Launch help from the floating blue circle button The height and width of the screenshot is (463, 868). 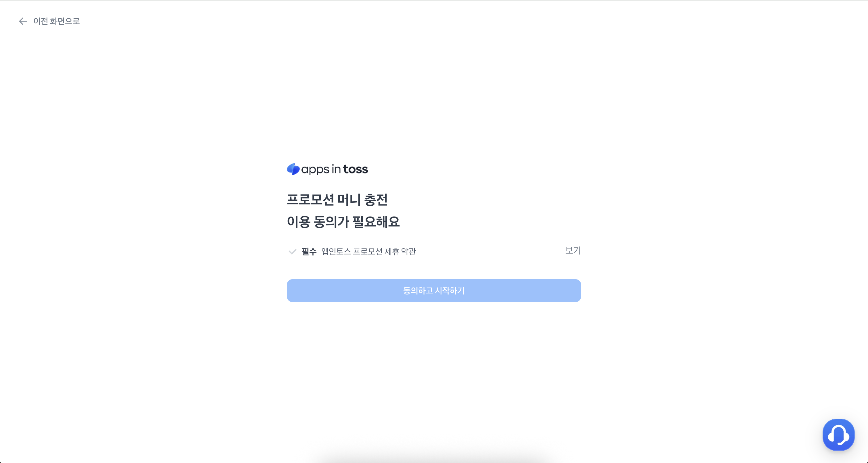tap(838, 434)
